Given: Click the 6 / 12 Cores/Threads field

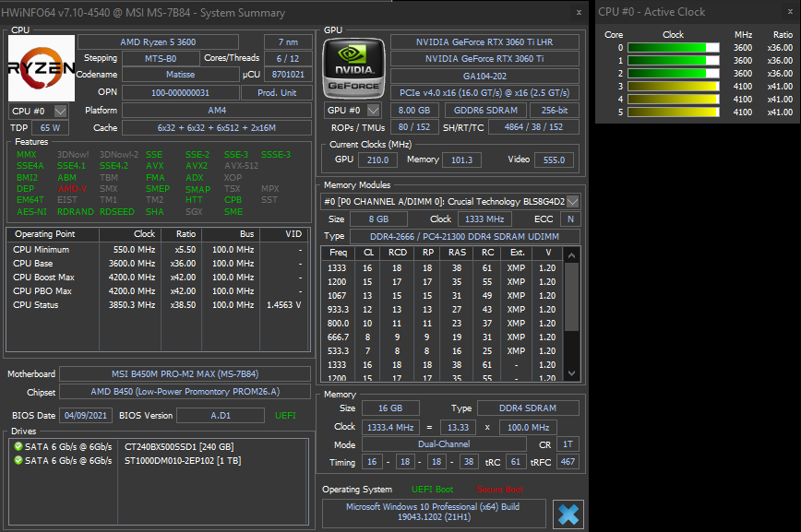Looking at the screenshot, I should 288,59.
